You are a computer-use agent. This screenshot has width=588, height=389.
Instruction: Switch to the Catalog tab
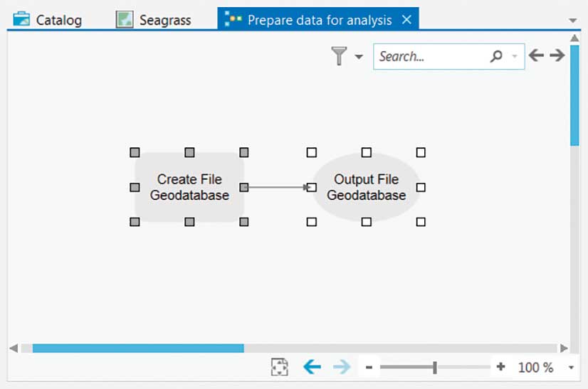(x=48, y=20)
